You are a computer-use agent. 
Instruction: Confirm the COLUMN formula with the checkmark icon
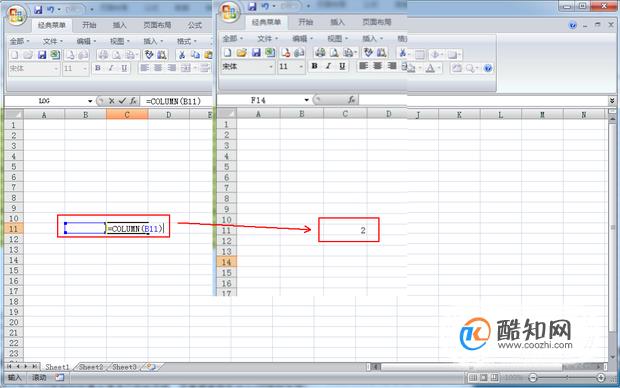[x=122, y=101]
